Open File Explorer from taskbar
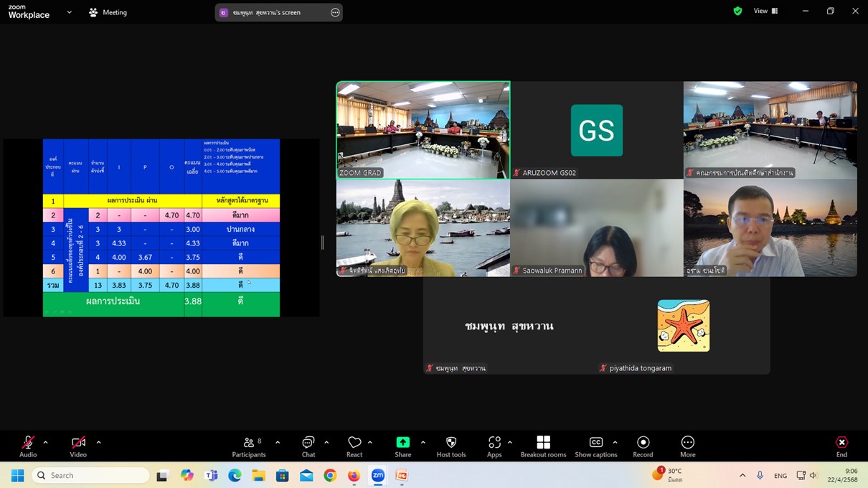Image resolution: width=868 pixels, height=488 pixels. pyautogui.click(x=258, y=475)
